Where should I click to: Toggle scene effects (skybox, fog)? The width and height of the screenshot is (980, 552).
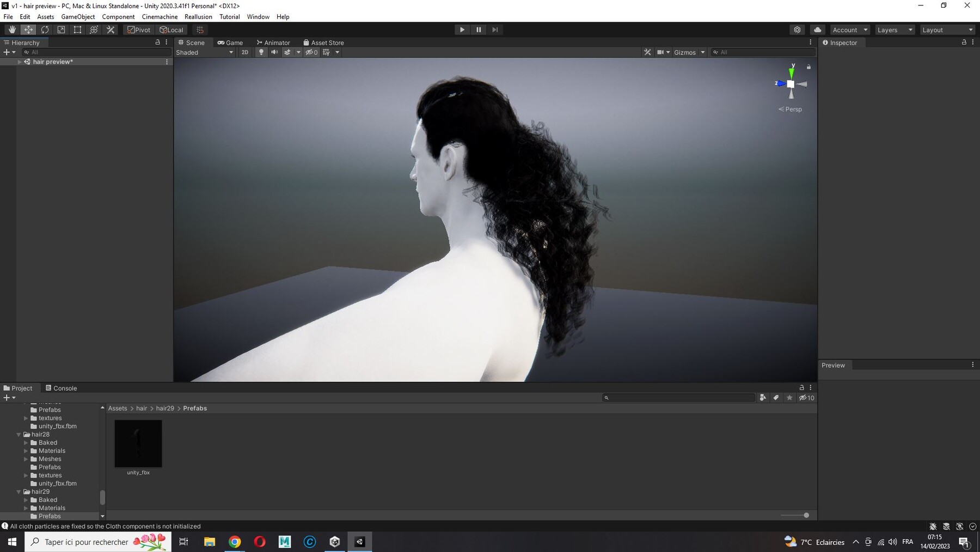pyautogui.click(x=287, y=52)
